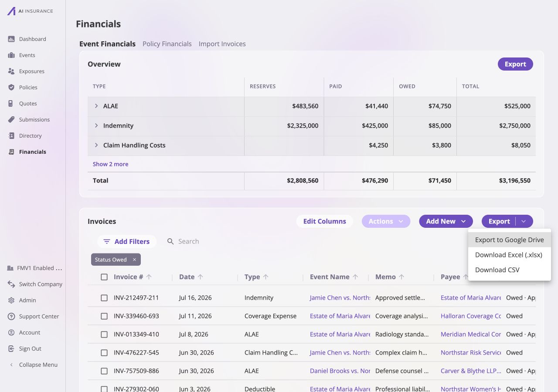Toggle the select-all invoices checkbox
This screenshot has width=558, height=392.
[104, 277]
